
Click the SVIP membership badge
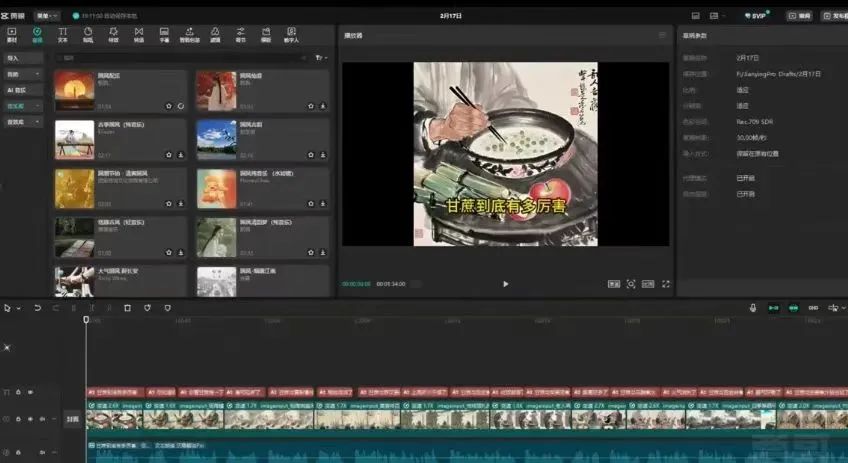click(x=756, y=16)
